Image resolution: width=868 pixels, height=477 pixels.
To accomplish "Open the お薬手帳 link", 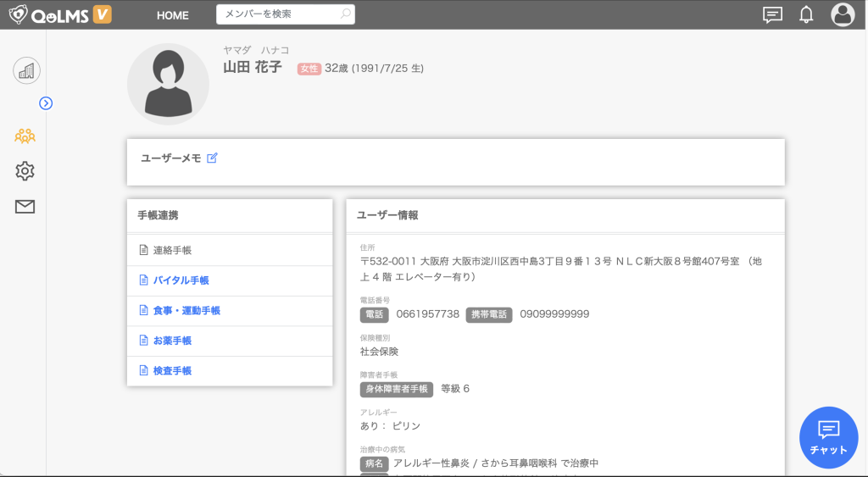I will 172,341.
